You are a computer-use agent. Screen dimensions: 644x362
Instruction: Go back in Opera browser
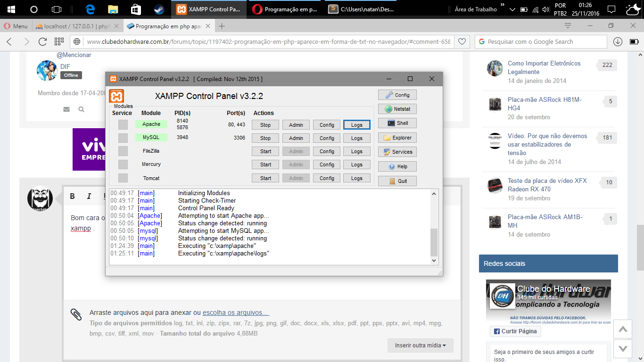pyautogui.click(x=9, y=41)
